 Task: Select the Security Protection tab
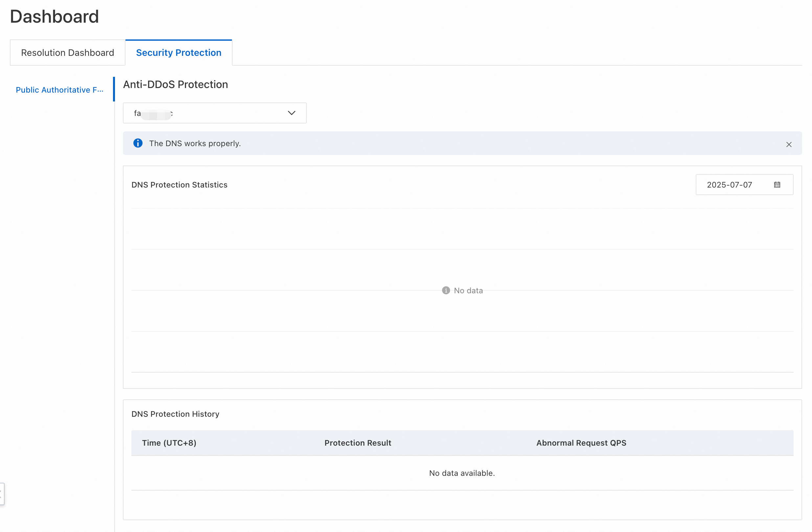[x=178, y=53]
